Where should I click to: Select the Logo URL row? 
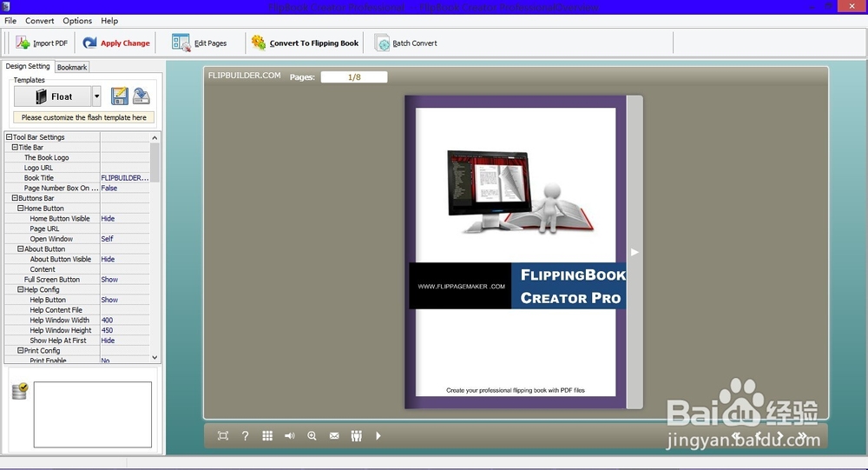click(x=77, y=168)
